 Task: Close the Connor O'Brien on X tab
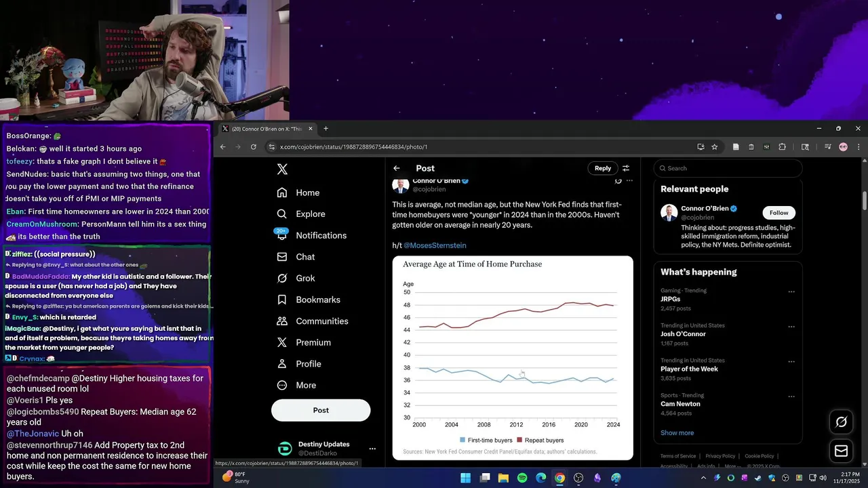click(311, 128)
